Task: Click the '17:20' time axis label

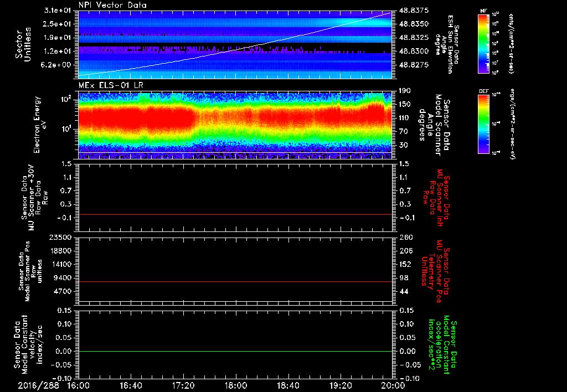Action: (183, 386)
